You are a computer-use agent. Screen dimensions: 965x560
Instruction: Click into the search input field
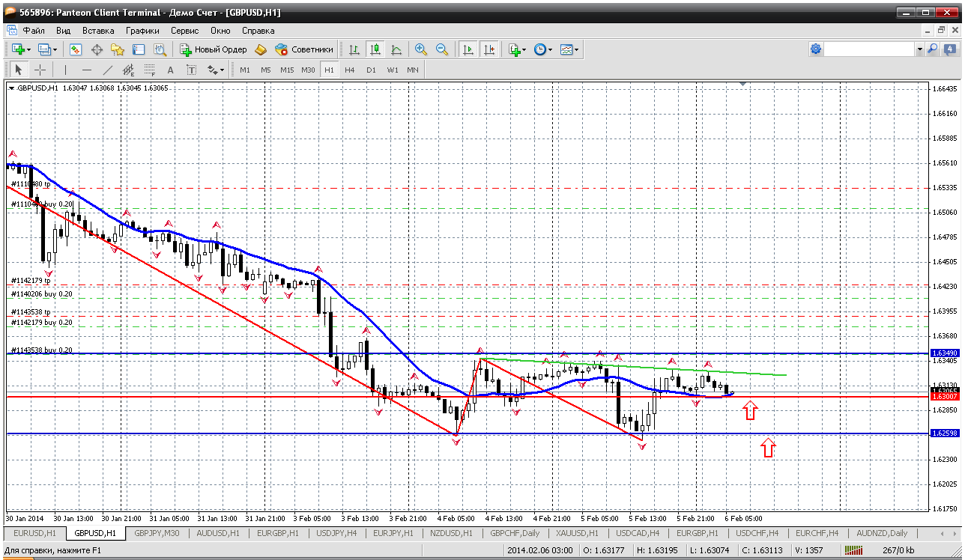869,49
